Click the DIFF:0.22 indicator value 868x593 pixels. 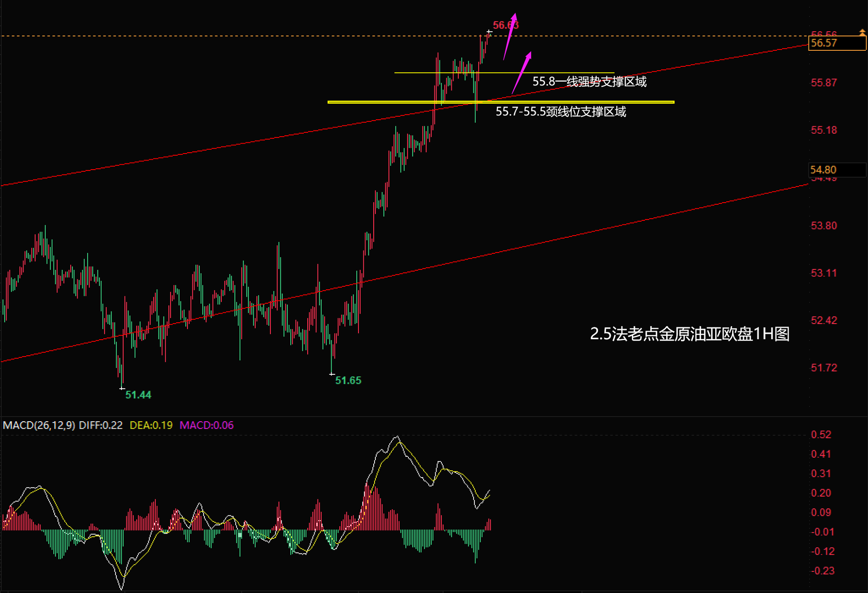tap(101, 425)
